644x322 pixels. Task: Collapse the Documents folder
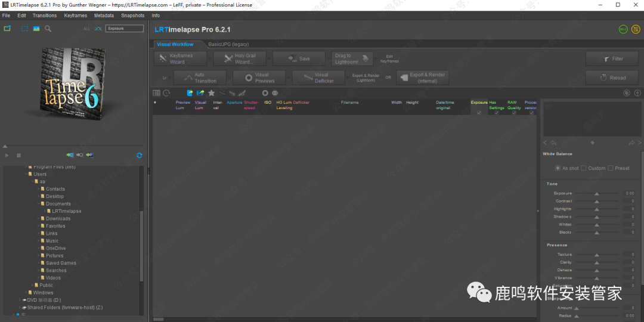coord(38,204)
